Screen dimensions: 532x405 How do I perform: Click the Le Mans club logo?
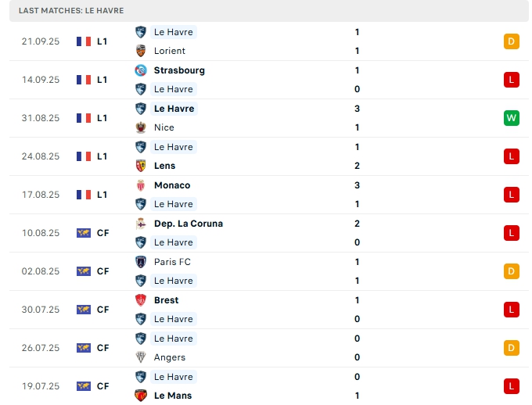(141, 396)
